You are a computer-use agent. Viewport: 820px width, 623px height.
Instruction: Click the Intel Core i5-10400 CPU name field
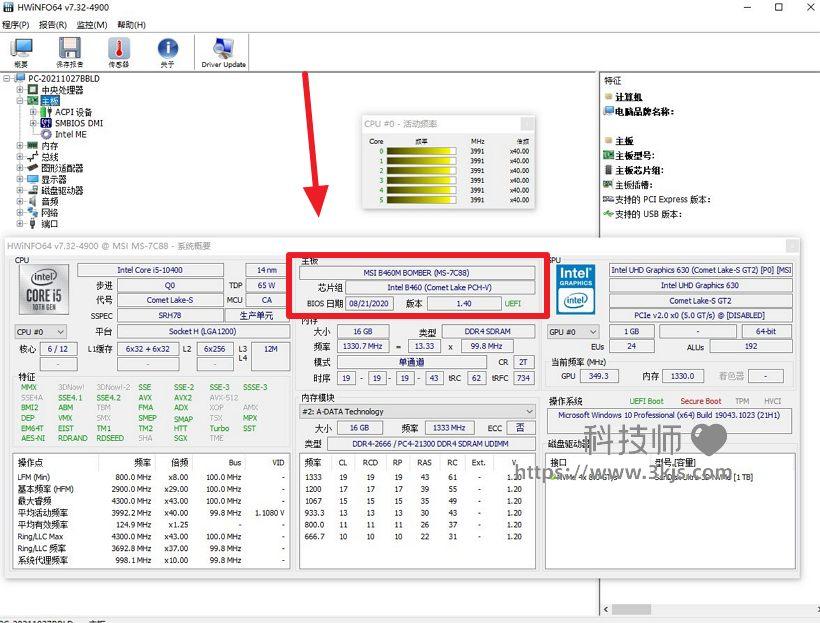150,270
